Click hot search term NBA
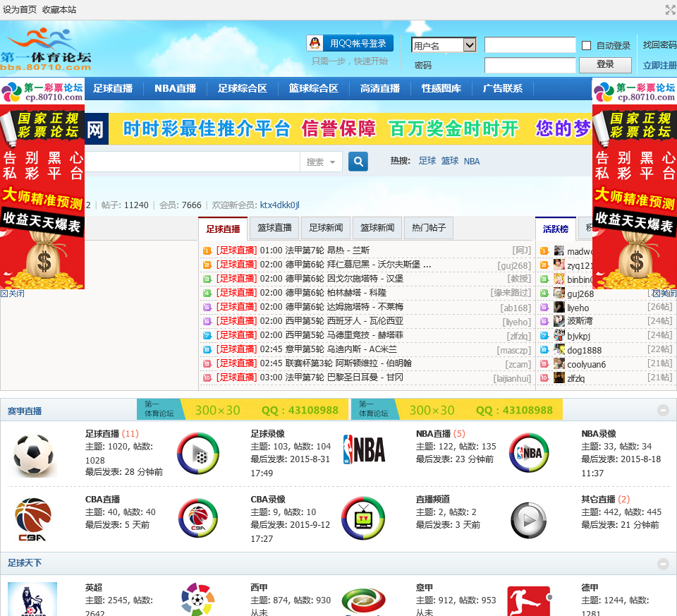677x616 pixels. tap(472, 162)
